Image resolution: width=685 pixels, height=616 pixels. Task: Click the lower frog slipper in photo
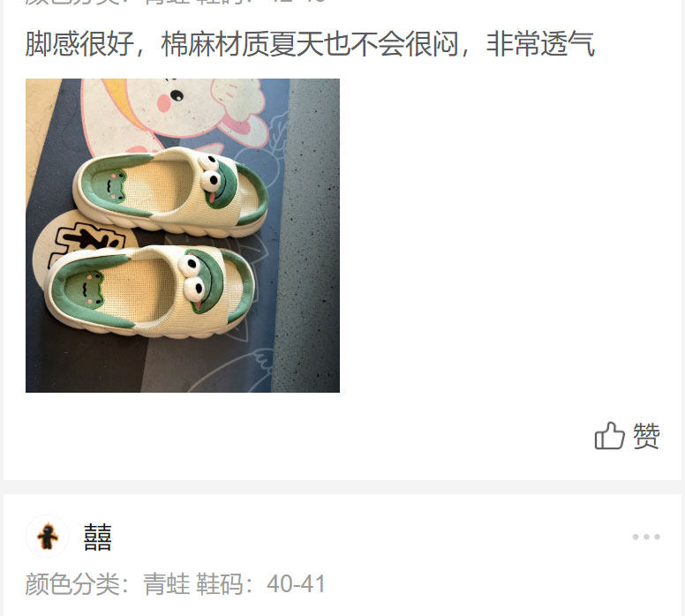click(148, 290)
